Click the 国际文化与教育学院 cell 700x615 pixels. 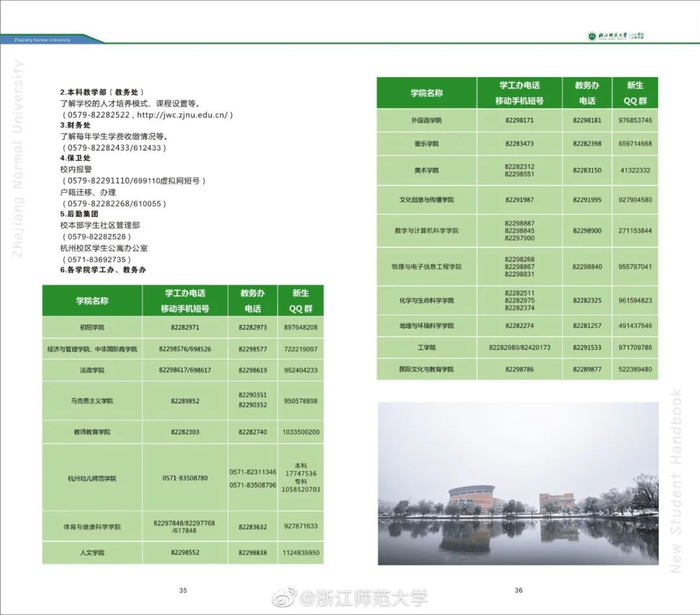pos(426,369)
